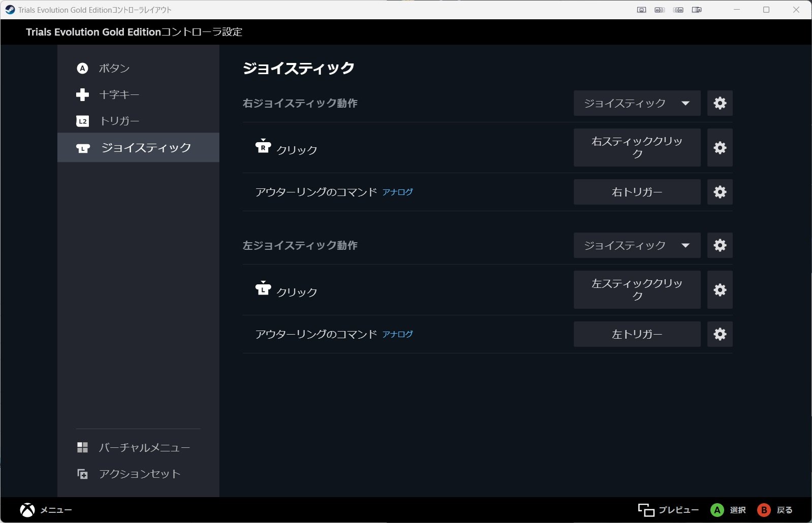
Task: Click the plus-shaped D-pad icon
Action: click(x=82, y=94)
